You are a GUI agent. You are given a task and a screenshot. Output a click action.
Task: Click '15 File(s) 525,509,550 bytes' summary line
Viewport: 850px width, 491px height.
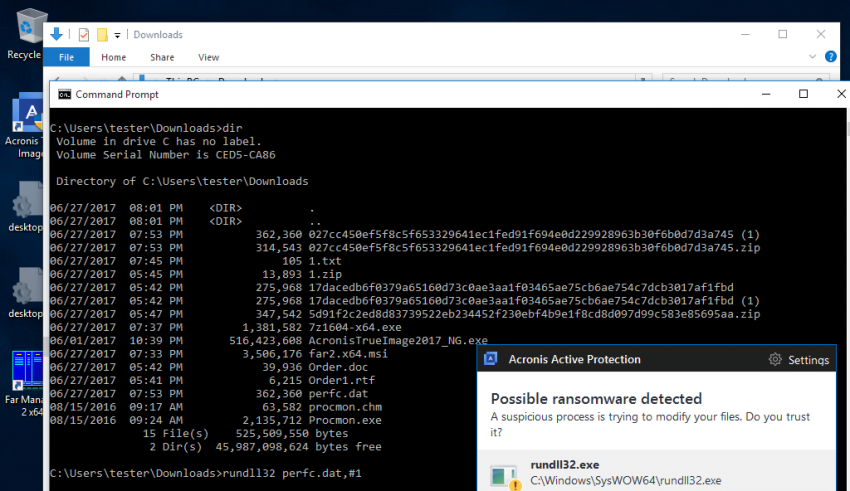[246, 434]
